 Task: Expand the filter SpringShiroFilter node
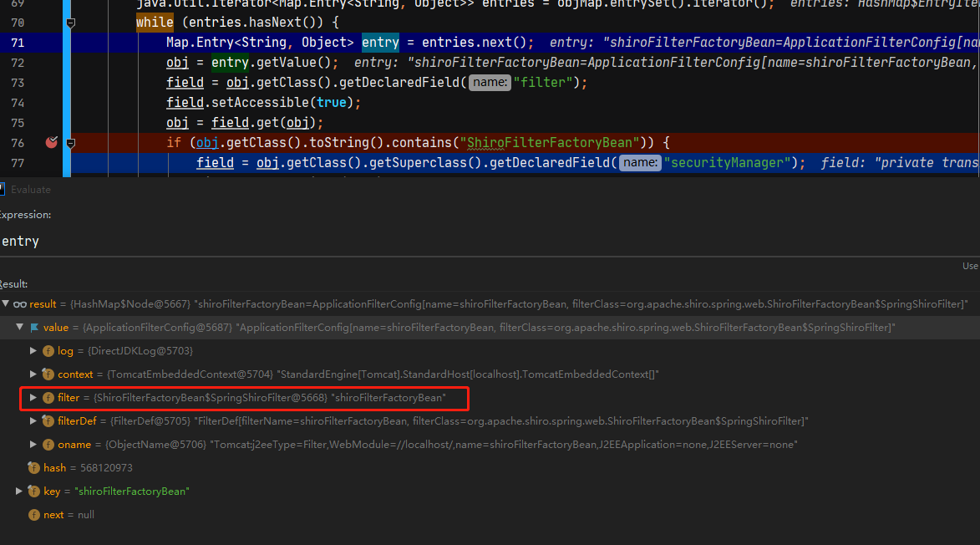[x=33, y=398]
